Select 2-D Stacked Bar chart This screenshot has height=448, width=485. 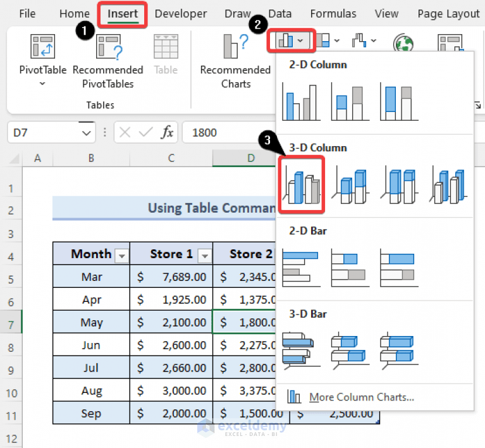click(350, 268)
